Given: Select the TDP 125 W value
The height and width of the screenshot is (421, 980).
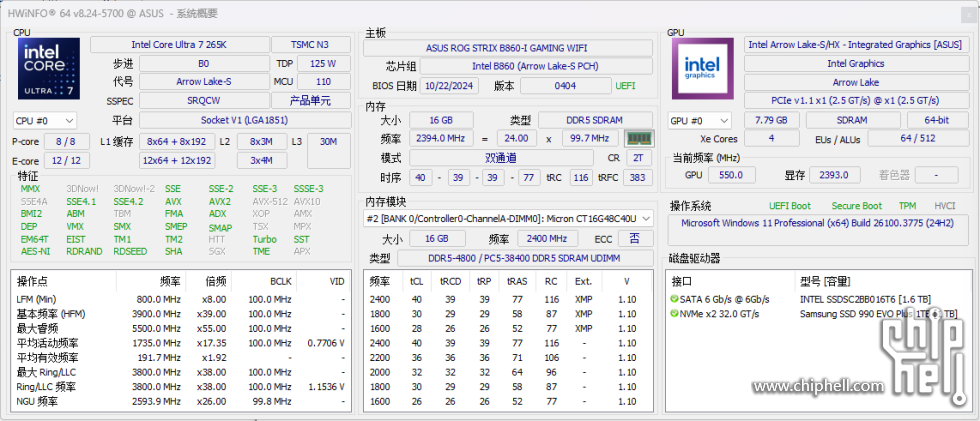Looking at the screenshot, I should pos(324,64).
